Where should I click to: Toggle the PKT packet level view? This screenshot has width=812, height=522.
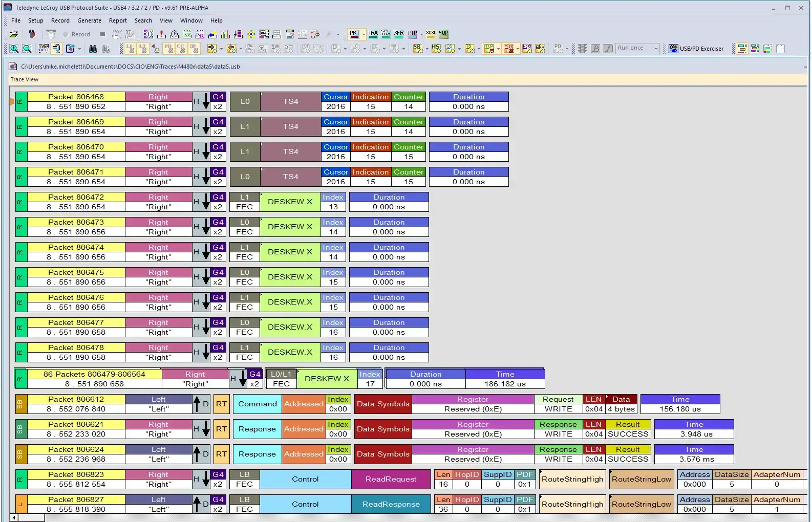click(354, 34)
